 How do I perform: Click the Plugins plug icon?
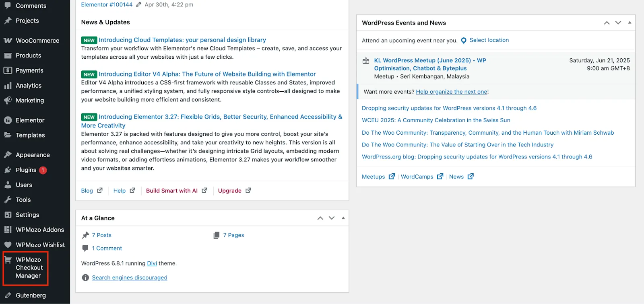pos(8,170)
